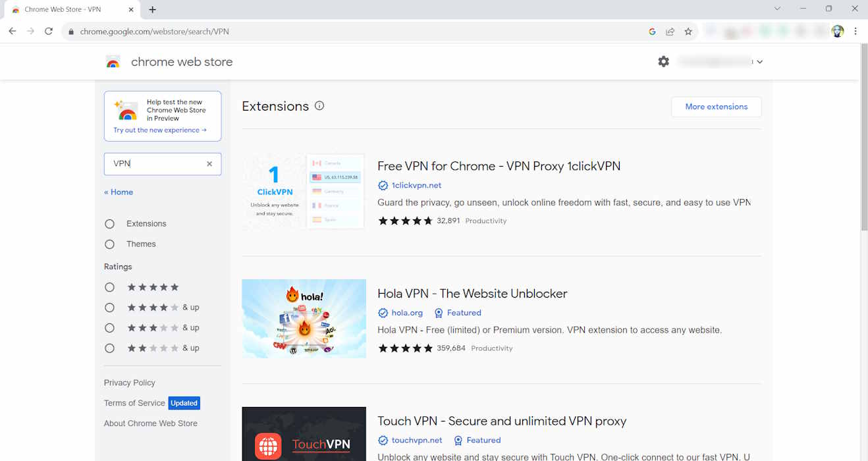Open Try out the new experience link
The height and width of the screenshot is (461, 868).
pyautogui.click(x=159, y=130)
